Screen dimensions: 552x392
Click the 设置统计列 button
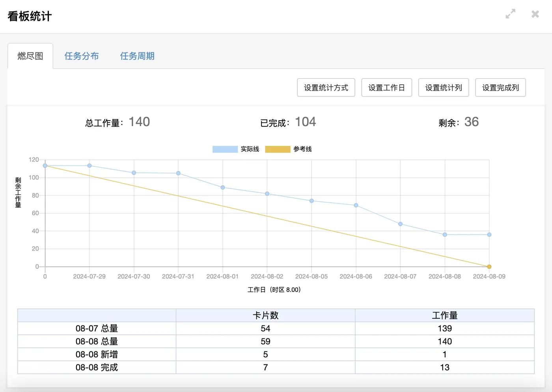444,87
